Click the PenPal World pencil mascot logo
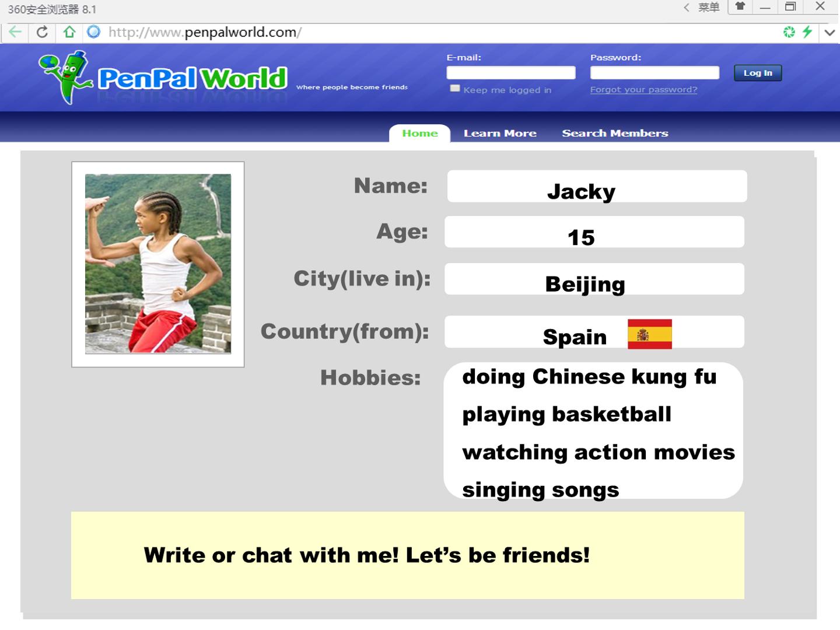The width and height of the screenshot is (840, 630). [64, 77]
